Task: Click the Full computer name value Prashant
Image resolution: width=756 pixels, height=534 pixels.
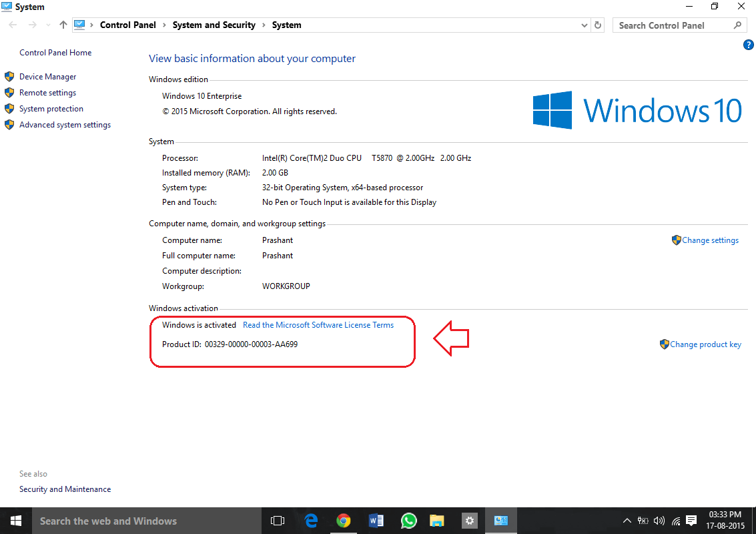Action: (x=277, y=256)
